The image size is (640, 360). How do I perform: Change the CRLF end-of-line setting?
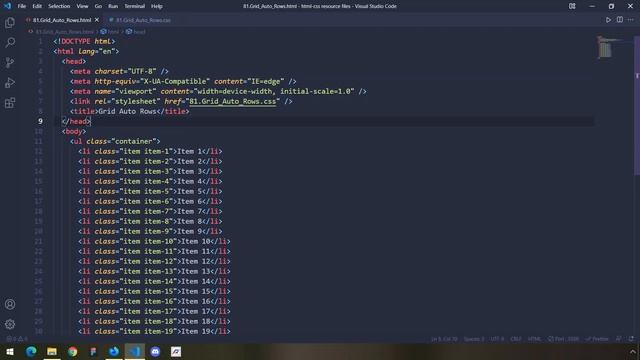516,339
